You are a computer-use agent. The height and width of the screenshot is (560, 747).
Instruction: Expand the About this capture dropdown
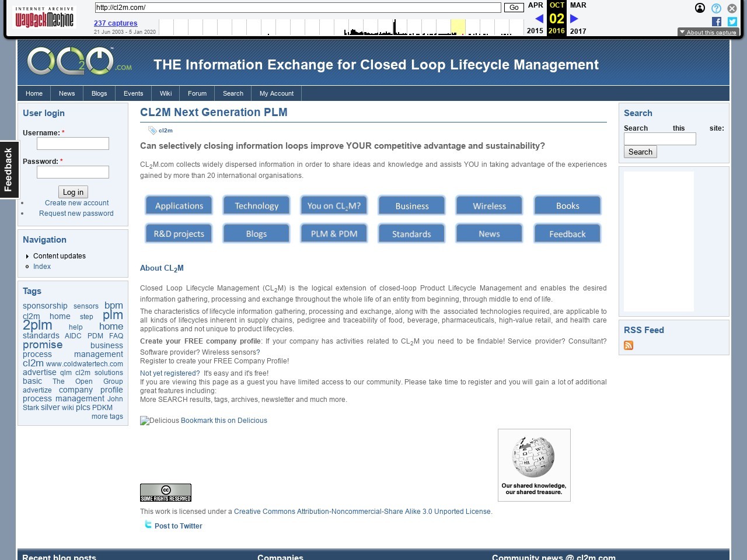point(707,32)
